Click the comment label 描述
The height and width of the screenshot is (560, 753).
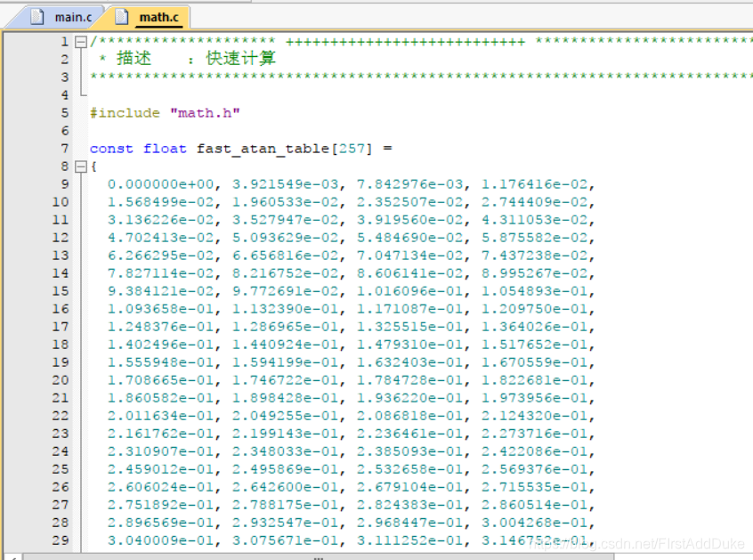pos(134,59)
